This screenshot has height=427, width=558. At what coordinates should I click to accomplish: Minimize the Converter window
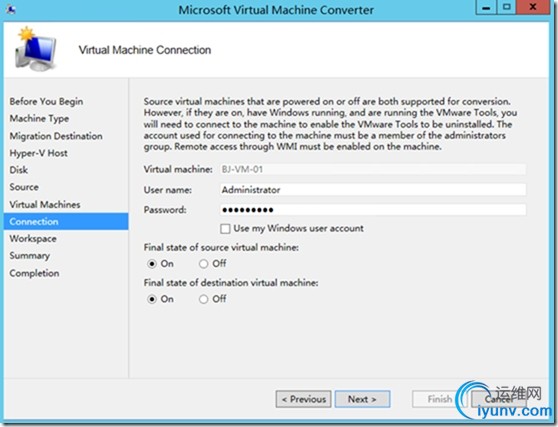click(x=486, y=7)
